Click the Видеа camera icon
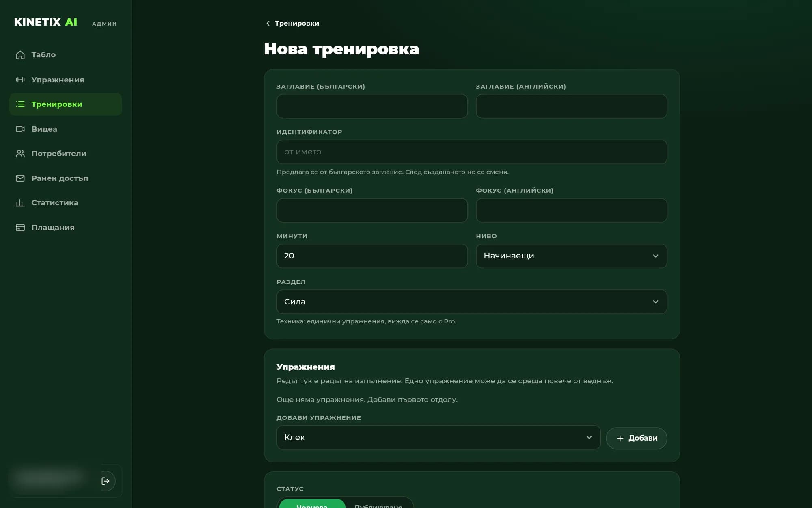Viewport: 812px width, 508px height. click(x=20, y=129)
